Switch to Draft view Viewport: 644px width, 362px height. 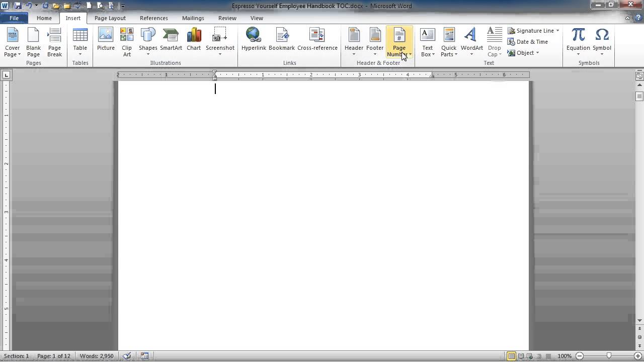[548, 356]
